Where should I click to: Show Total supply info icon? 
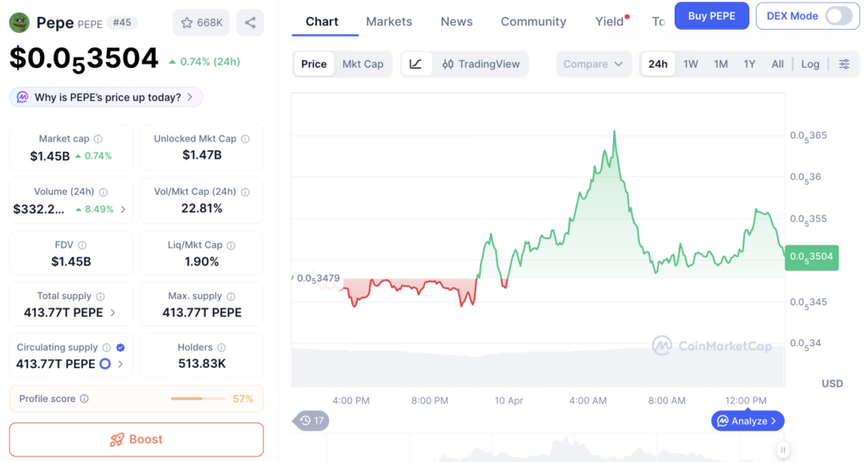pyautogui.click(x=100, y=297)
